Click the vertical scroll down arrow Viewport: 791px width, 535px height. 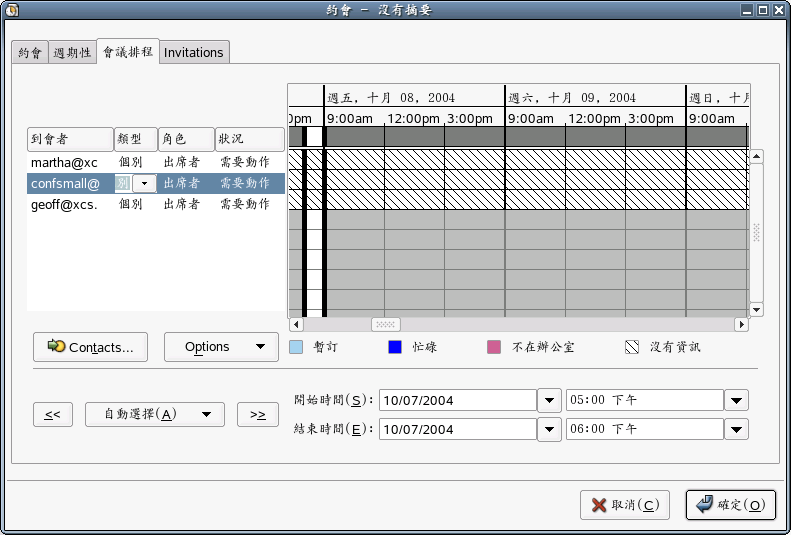click(756, 309)
